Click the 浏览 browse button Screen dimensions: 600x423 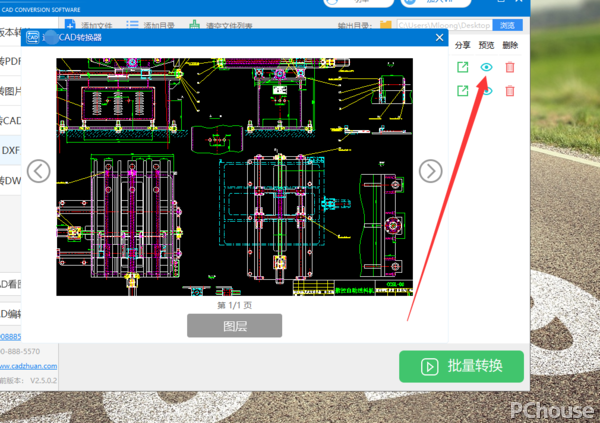coord(508,24)
